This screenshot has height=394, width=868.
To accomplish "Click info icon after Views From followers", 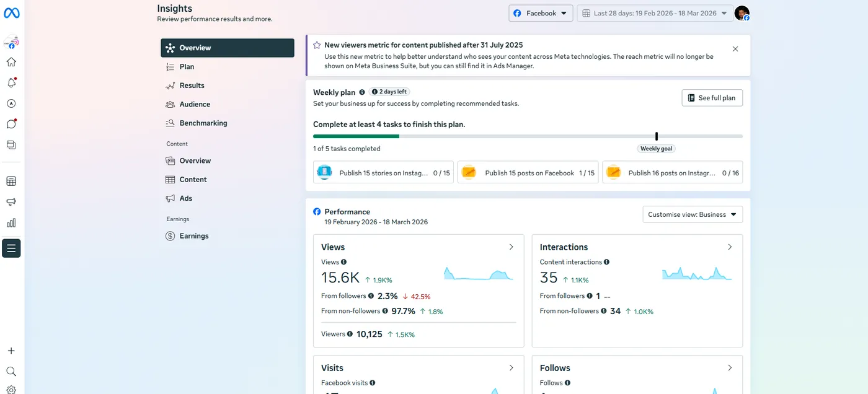I will (x=371, y=296).
